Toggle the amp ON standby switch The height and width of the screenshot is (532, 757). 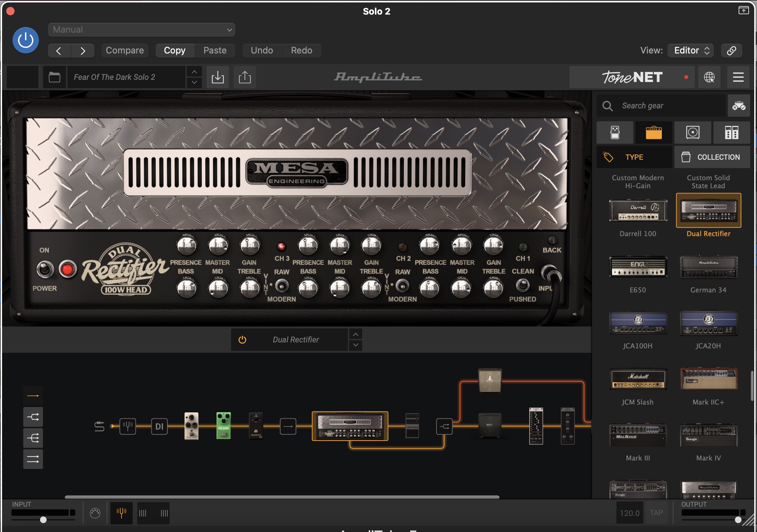45,269
